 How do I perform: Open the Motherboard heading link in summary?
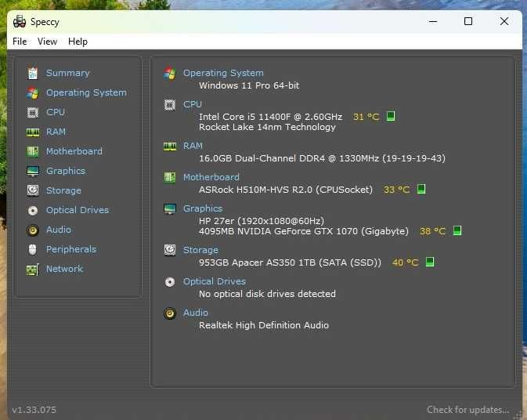(x=211, y=177)
